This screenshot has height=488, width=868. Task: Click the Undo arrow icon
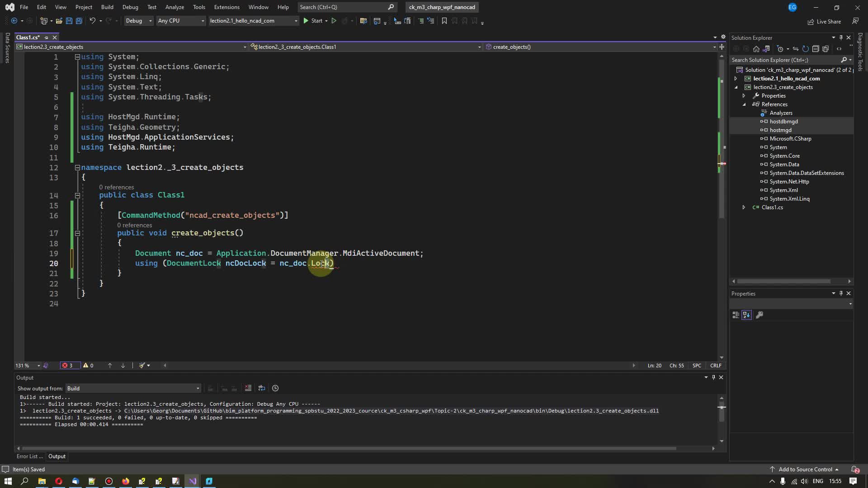(x=92, y=21)
